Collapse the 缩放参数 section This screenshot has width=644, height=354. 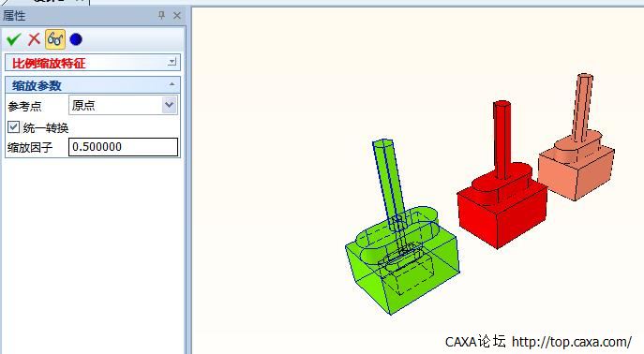coord(172,84)
